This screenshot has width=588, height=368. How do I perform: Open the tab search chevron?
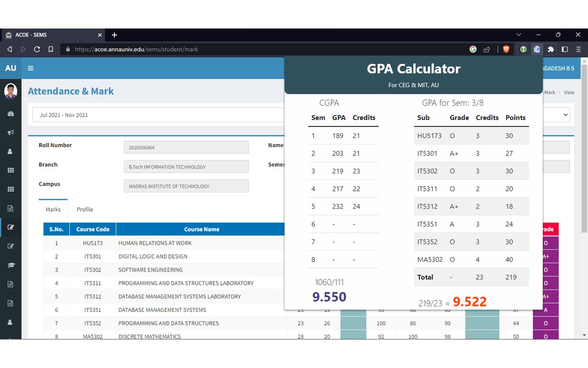[x=519, y=34]
